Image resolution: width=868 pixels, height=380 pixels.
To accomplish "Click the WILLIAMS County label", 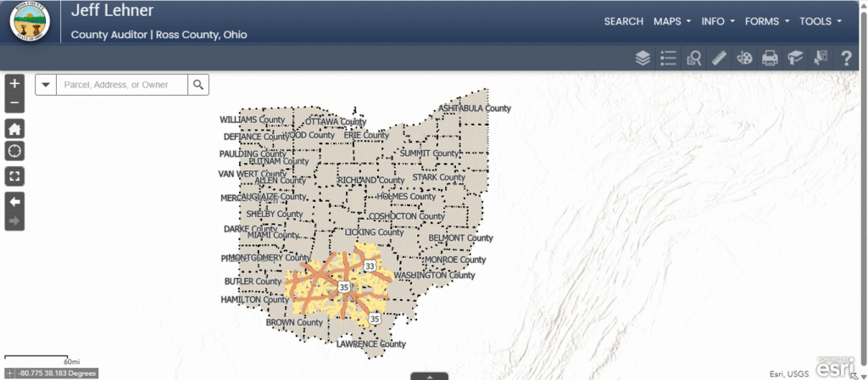I will click(x=253, y=120).
